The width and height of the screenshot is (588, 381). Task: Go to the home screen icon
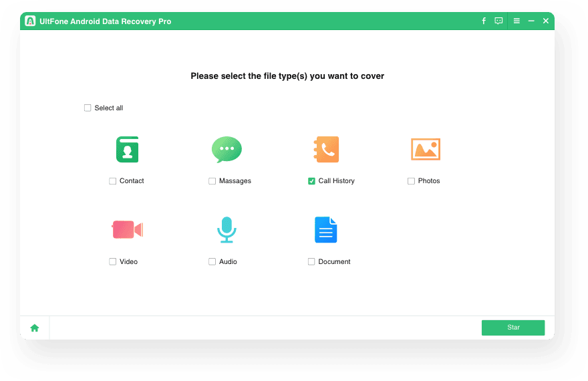click(x=35, y=328)
